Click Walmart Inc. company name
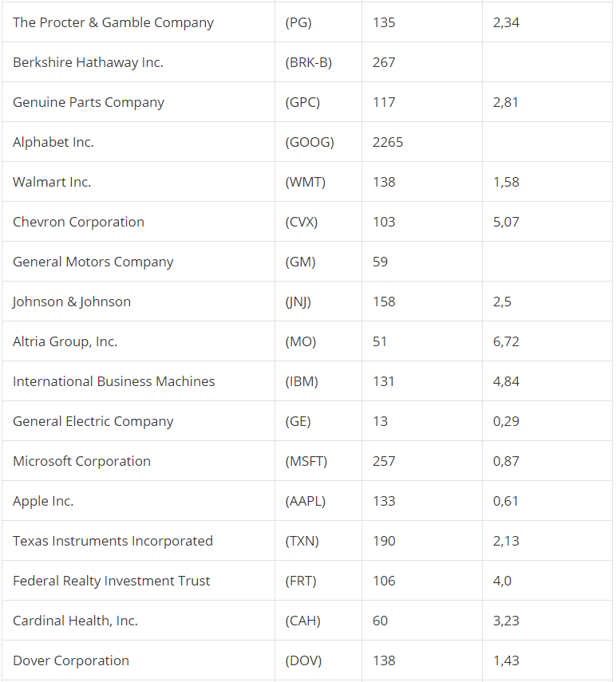 52,182
